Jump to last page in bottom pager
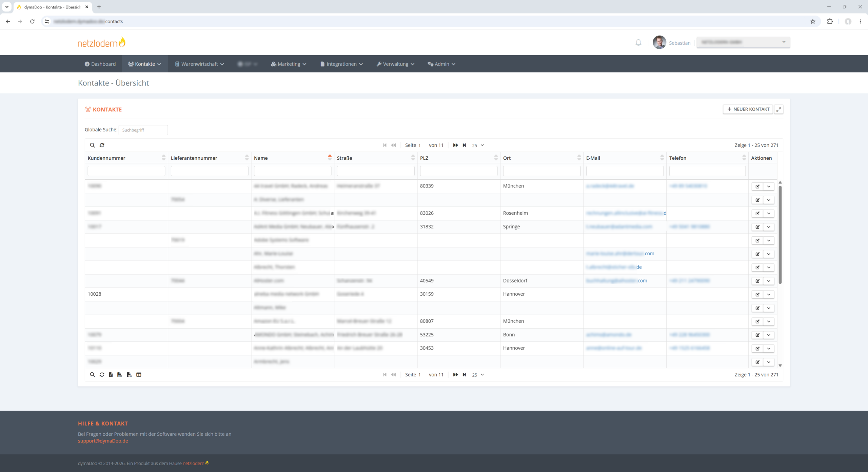The width and height of the screenshot is (868, 472). 465,375
